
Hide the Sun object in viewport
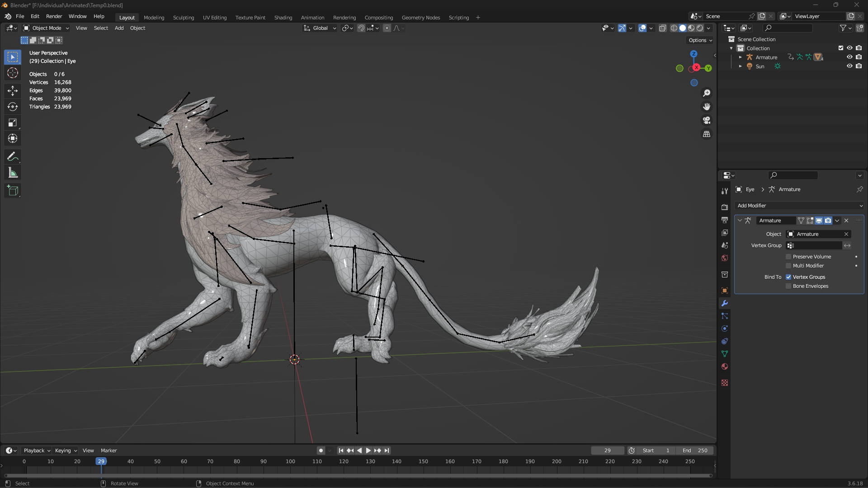(x=849, y=66)
